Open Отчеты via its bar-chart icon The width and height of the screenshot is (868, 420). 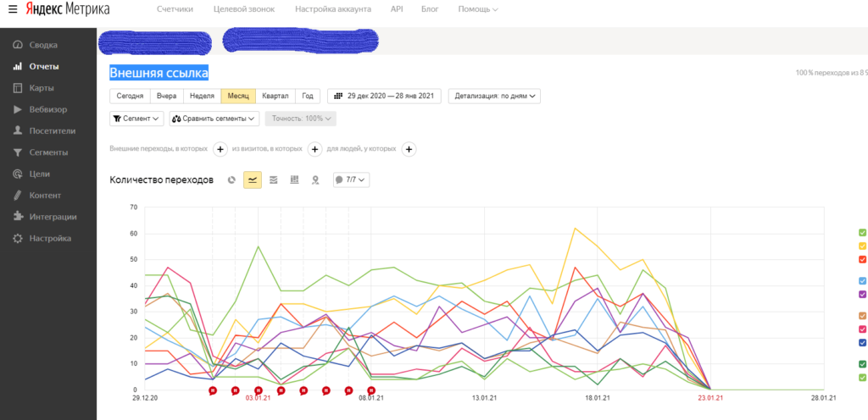tap(18, 66)
